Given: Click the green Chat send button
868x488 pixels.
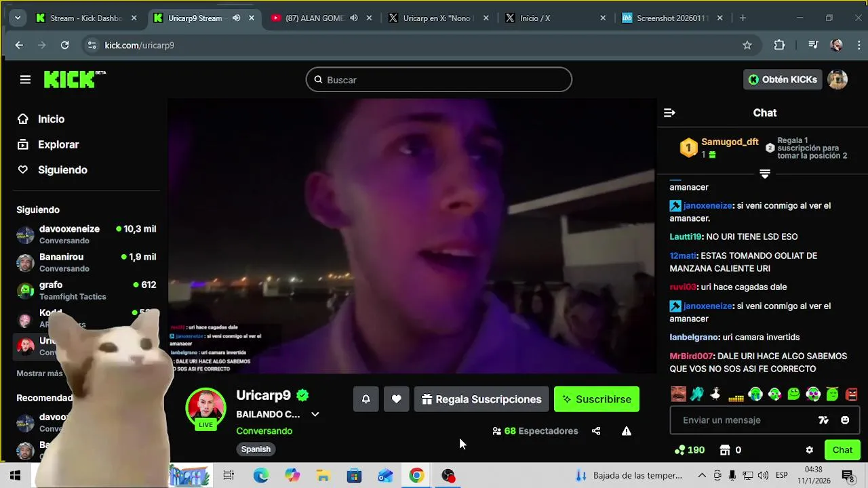Looking at the screenshot, I should pos(842,450).
